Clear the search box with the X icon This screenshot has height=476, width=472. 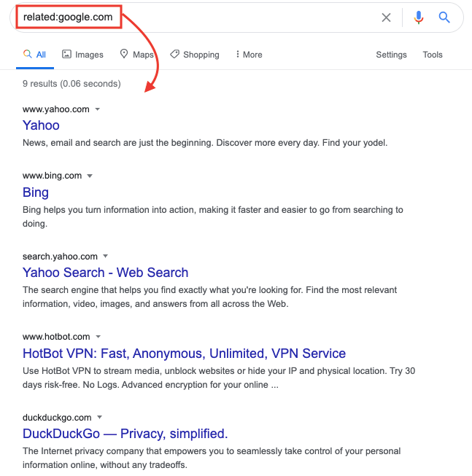click(x=386, y=17)
